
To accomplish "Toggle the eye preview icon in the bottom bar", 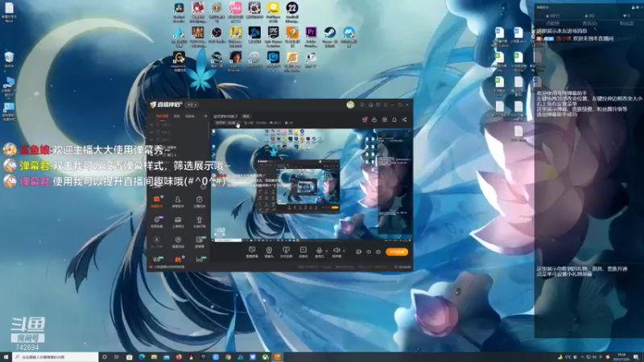I will tap(369, 252).
